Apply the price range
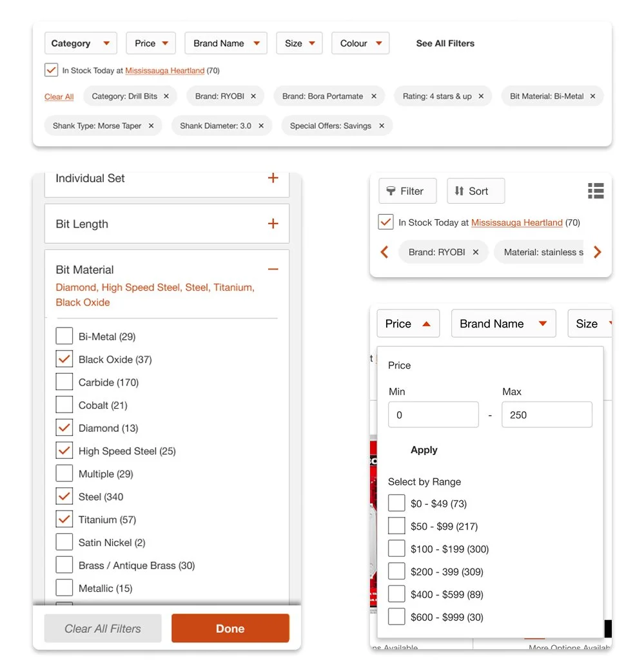The image size is (644, 671). point(424,450)
